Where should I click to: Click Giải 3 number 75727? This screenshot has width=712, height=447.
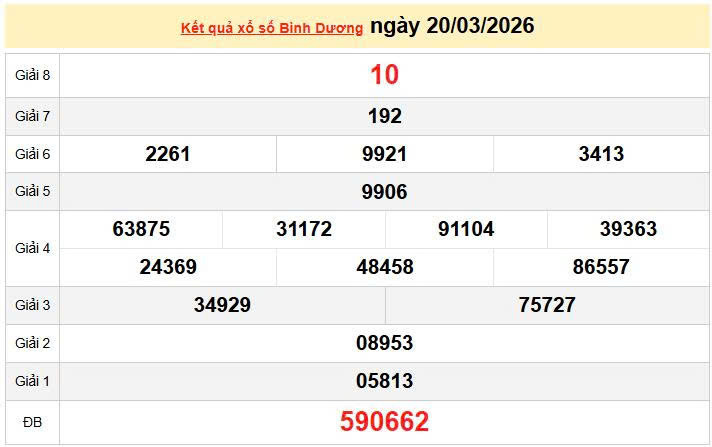click(x=547, y=305)
